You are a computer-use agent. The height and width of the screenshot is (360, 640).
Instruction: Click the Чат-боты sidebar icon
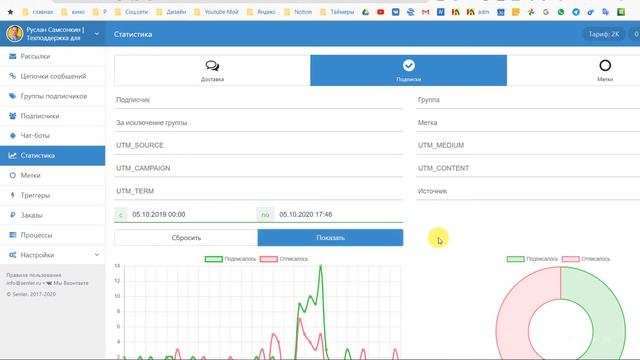pos(13,136)
